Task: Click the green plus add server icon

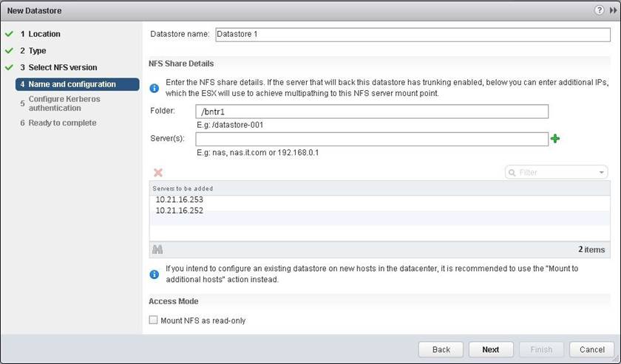Action: [x=555, y=139]
